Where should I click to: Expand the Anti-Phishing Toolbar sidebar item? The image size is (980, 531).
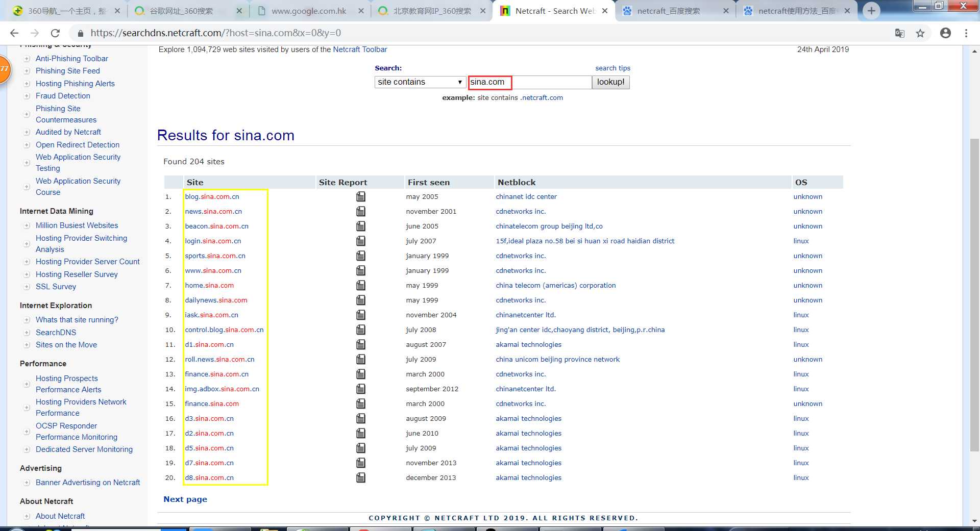point(27,59)
